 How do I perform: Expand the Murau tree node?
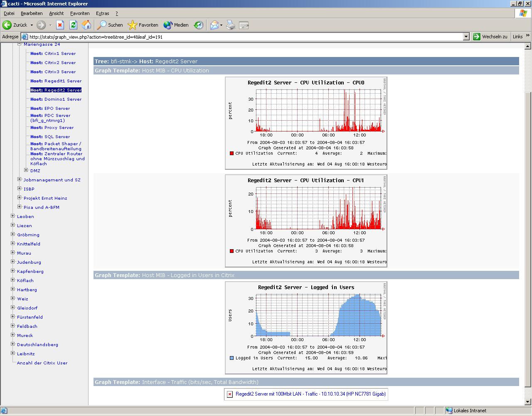click(x=12, y=253)
